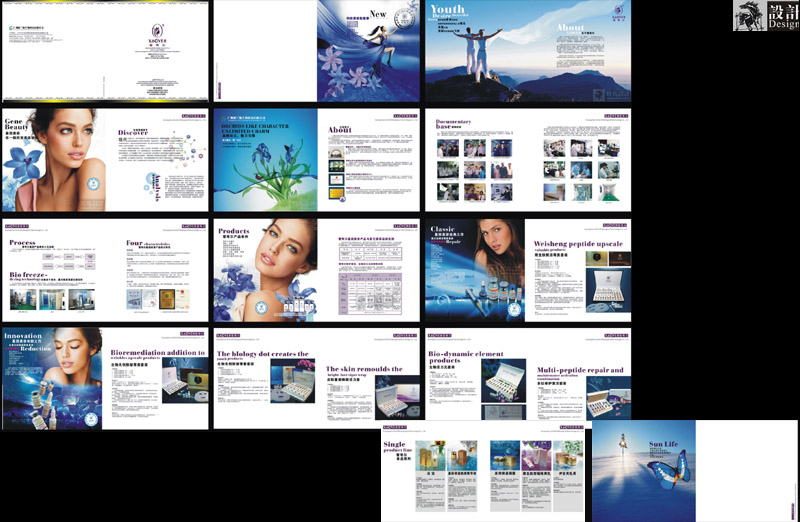Select the product image under 'The skin remoulds'

397,397
